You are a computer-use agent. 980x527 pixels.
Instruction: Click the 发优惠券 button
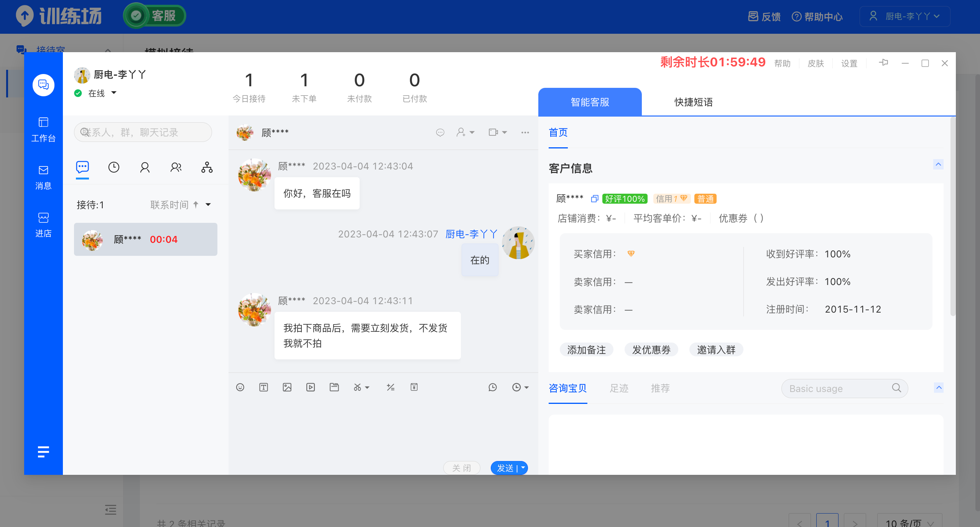coord(651,350)
